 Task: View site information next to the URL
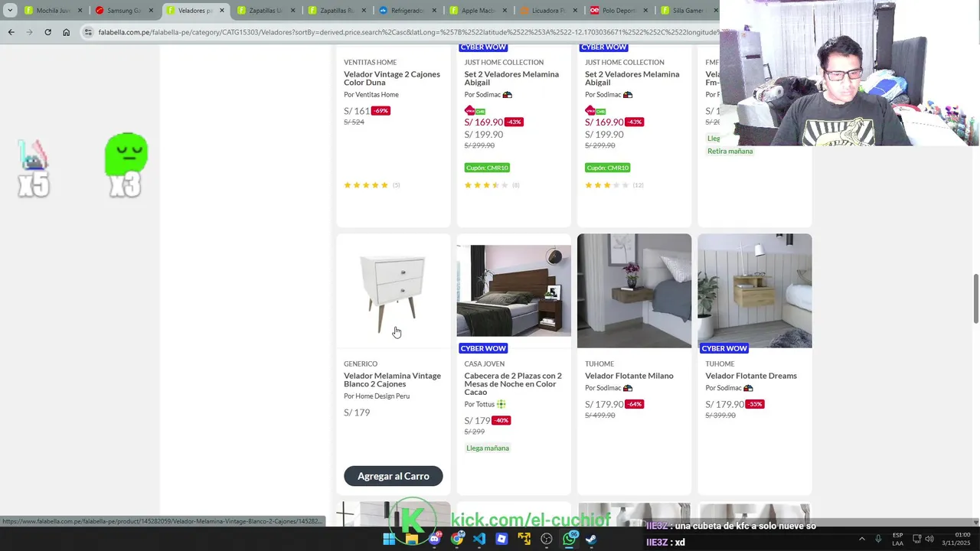click(88, 32)
